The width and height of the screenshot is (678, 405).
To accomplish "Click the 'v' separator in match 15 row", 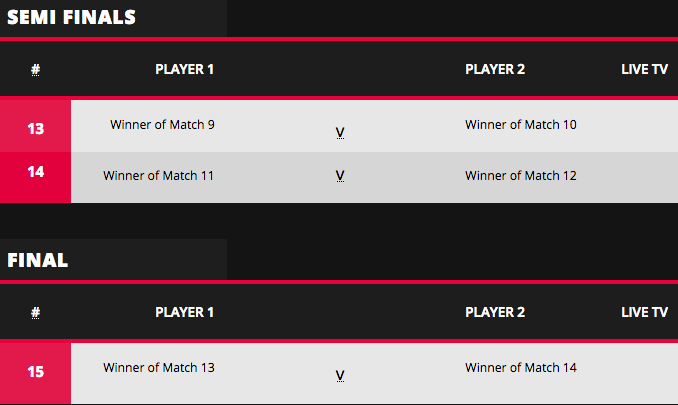I will [x=340, y=376].
